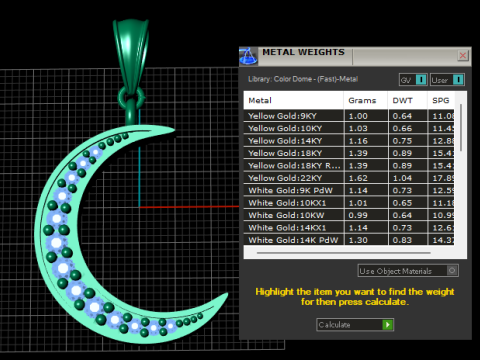The width and height of the screenshot is (480, 360).
Task: Select the White Gold:14K PdW row
Action: point(349,240)
